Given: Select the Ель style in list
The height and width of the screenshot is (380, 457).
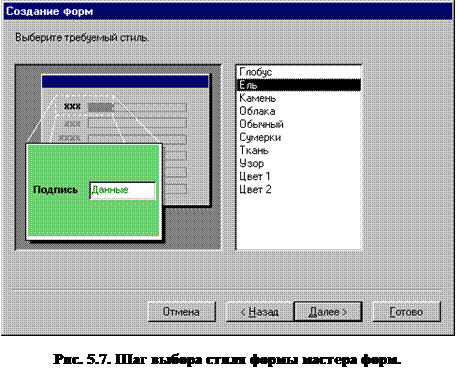Looking at the screenshot, I should 298,85.
